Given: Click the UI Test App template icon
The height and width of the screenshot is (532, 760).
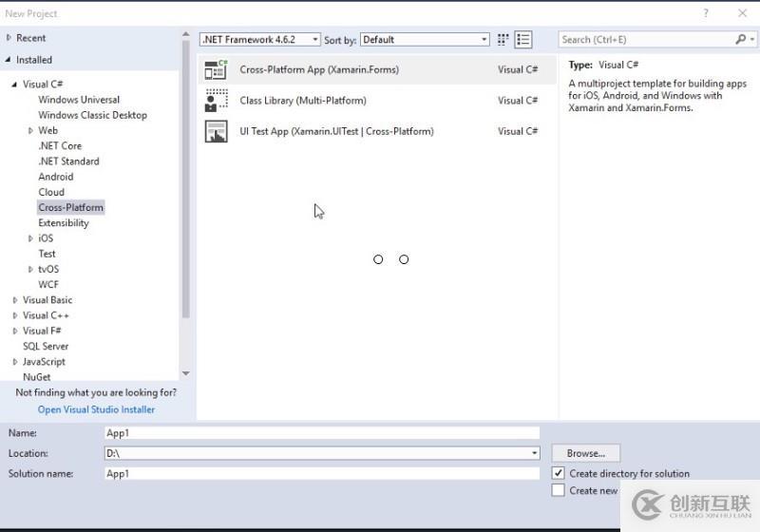Looking at the screenshot, I should click(x=216, y=131).
